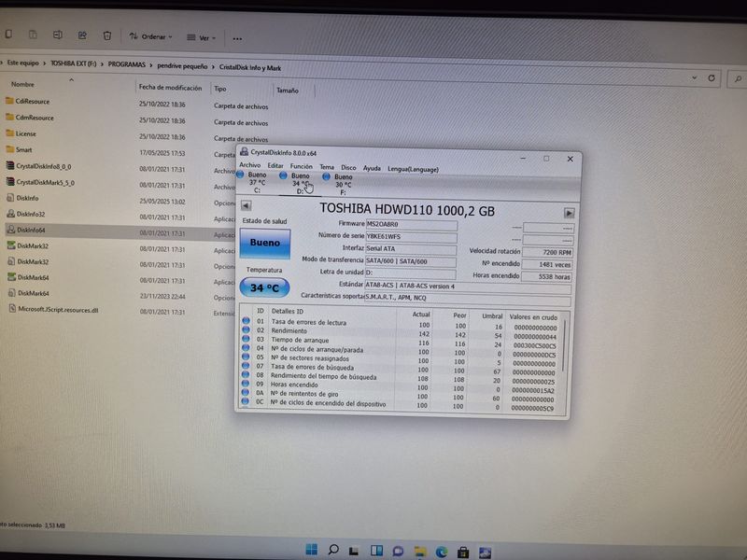This screenshot has width=747, height=560.
Task: Click the Bueno health status button
Action: pos(265,244)
